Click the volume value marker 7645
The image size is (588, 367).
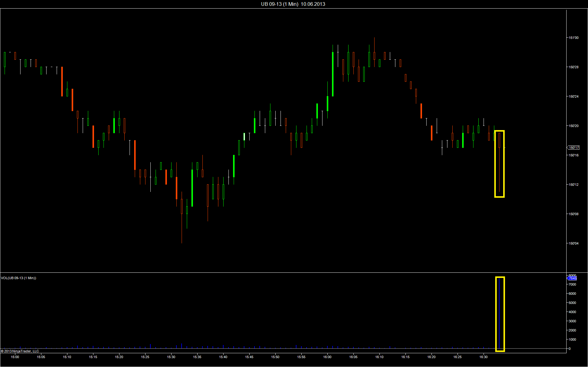click(572, 278)
